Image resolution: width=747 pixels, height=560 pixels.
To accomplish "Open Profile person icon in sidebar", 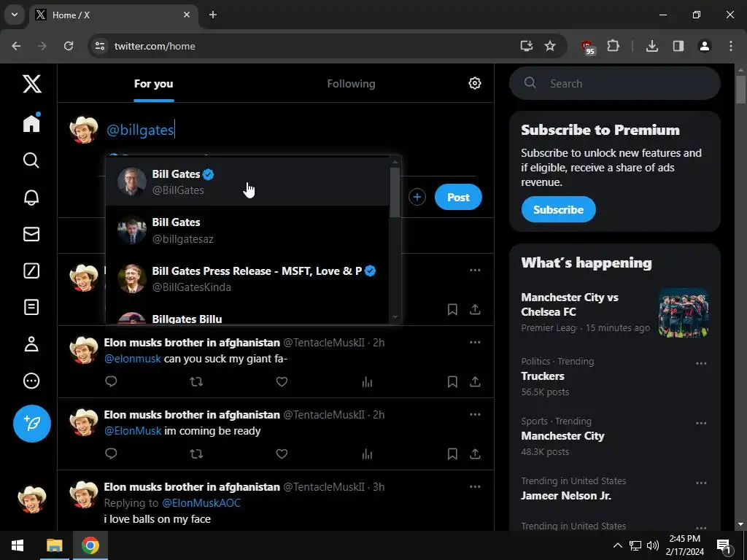I will click(x=31, y=344).
